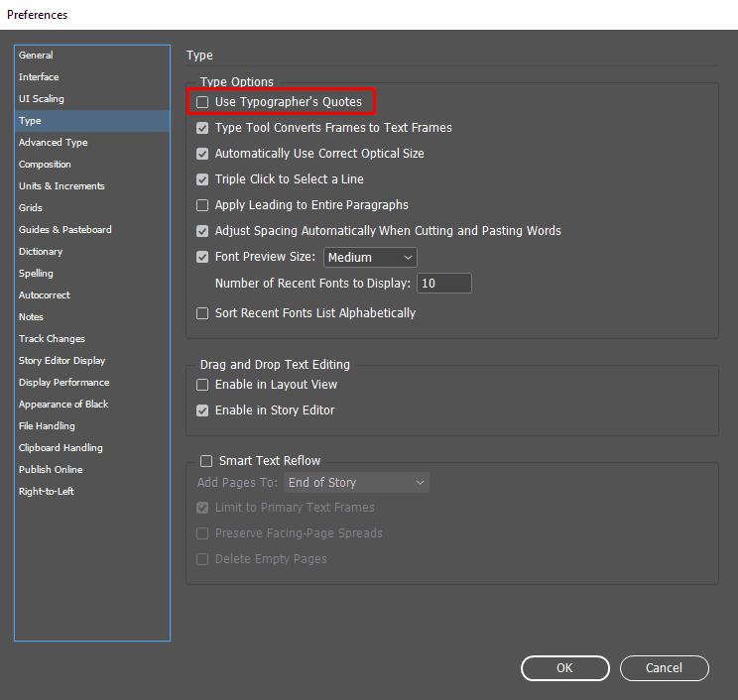The image size is (738, 700).
Task: Expand the Add Pages To dropdown
Action: [356, 483]
